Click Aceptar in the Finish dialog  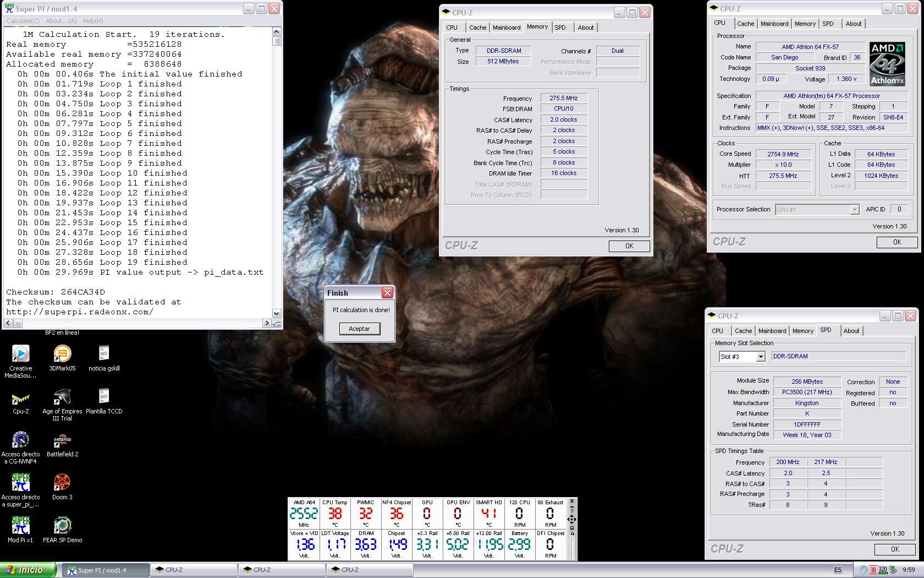(359, 329)
